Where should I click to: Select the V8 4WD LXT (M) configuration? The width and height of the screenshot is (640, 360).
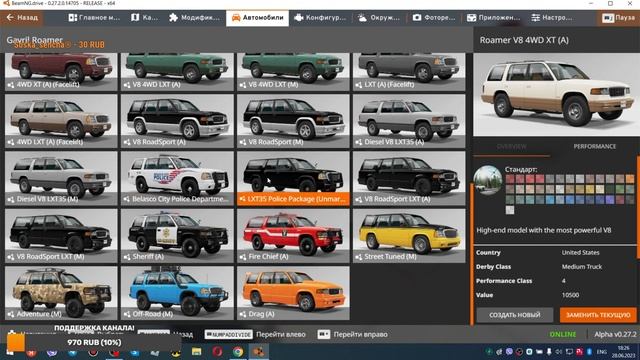click(x=293, y=71)
